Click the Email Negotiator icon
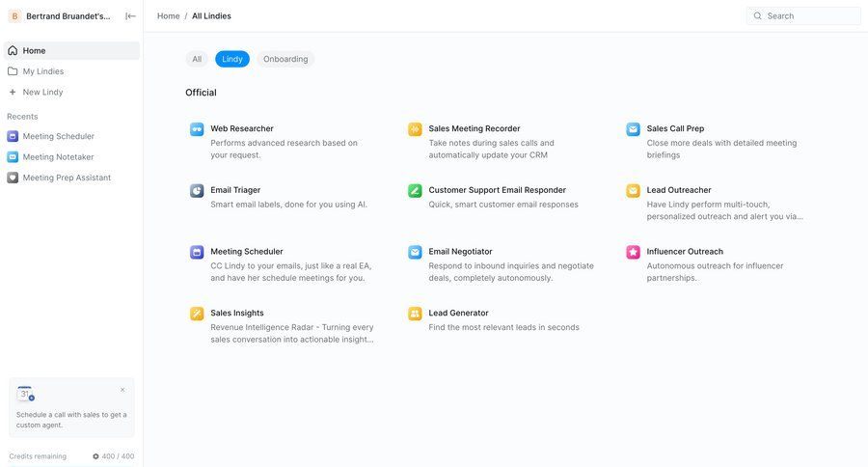This screenshot has width=868, height=467. 415,252
